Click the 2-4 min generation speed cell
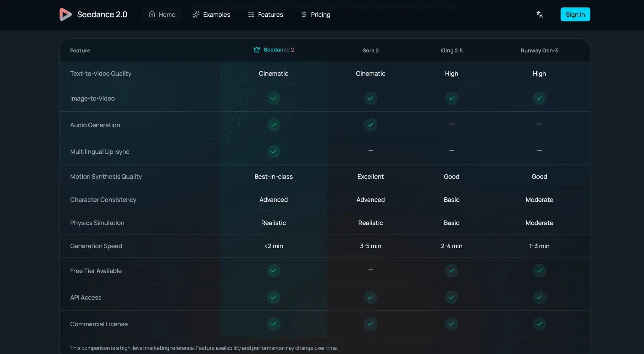Viewport: 644px width, 354px height. click(452, 246)
